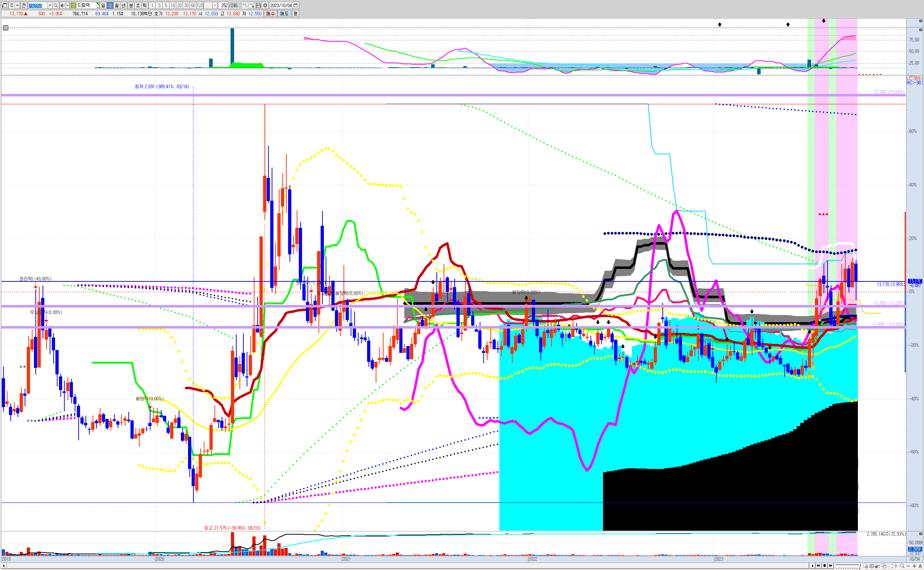The height and width of the screenshot is (570, 924).
Task: Click the speaker sound alert icon
Action: (63, 5)
